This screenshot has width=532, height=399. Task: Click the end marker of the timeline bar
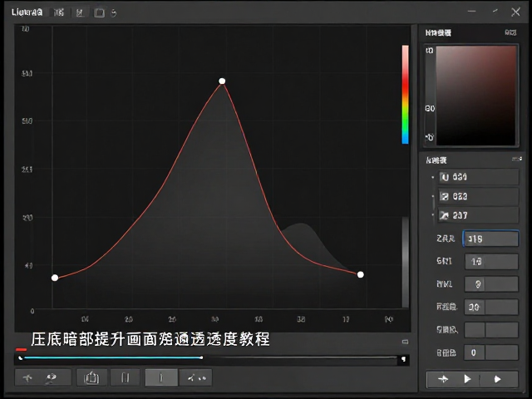coord(403,358)
